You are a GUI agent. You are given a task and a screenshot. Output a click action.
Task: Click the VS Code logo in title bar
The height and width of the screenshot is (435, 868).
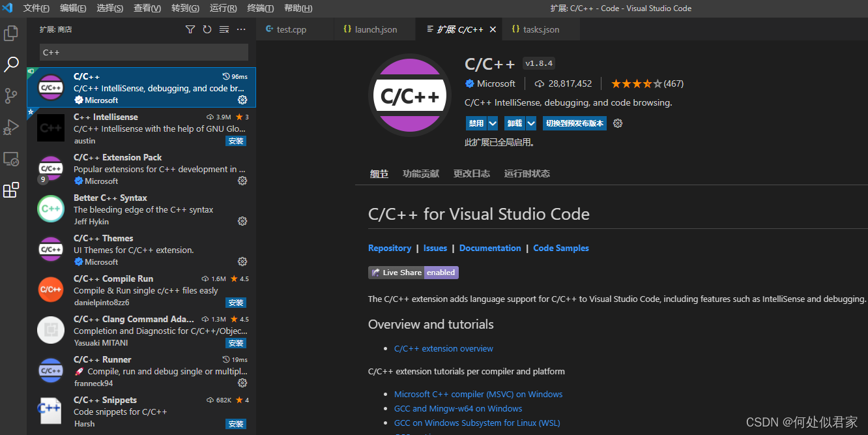point(8,8)
